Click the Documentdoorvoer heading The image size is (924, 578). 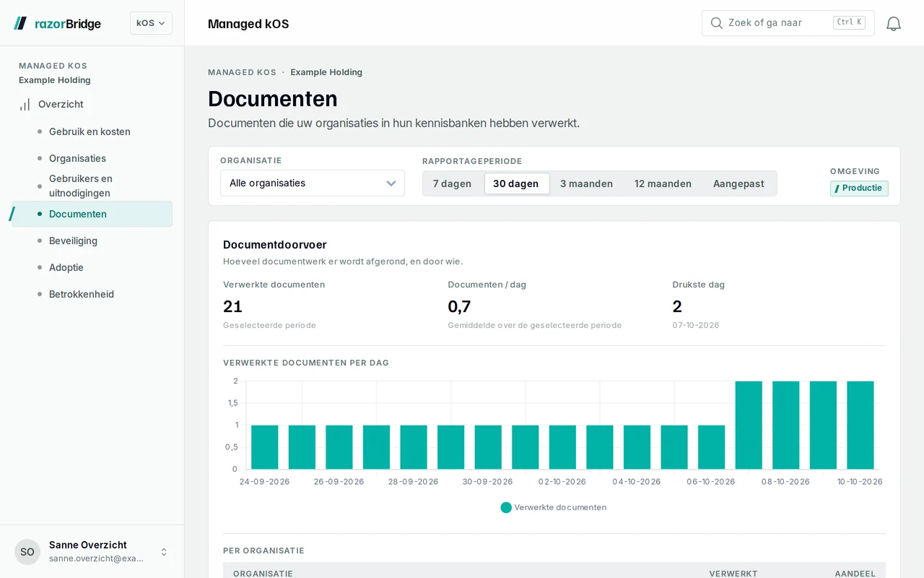tap(275, 245)
